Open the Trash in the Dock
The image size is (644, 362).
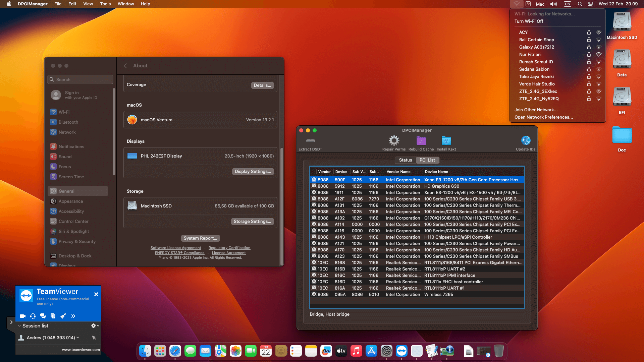click(x=499, y=351)
